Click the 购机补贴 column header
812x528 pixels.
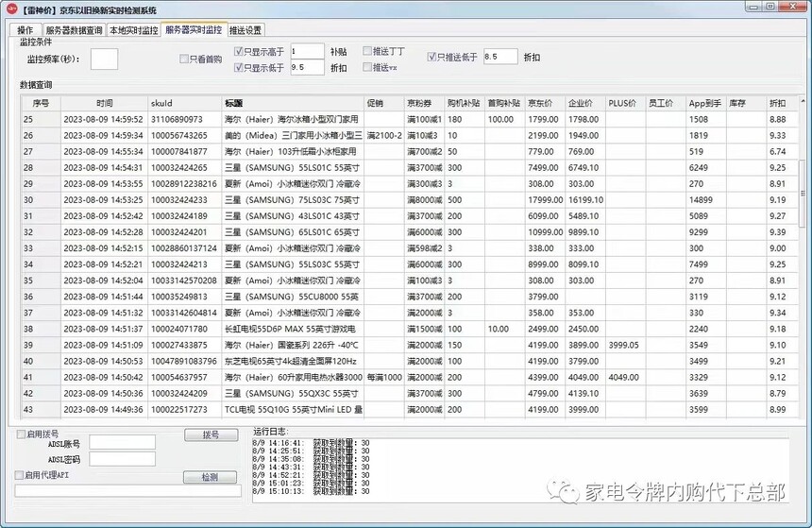pyautogui.click(x=465, y=103)
